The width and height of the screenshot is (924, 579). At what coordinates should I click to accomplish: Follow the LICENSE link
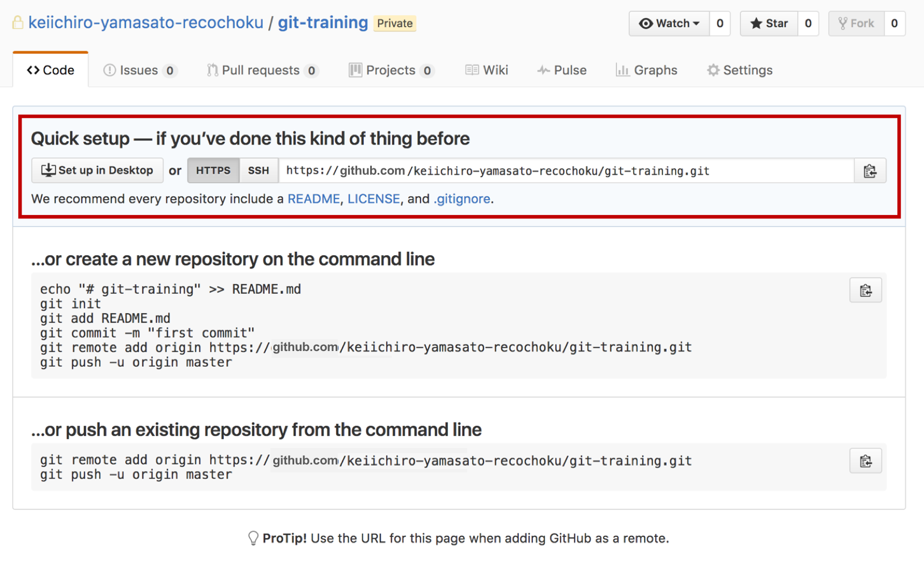(374, 199)
